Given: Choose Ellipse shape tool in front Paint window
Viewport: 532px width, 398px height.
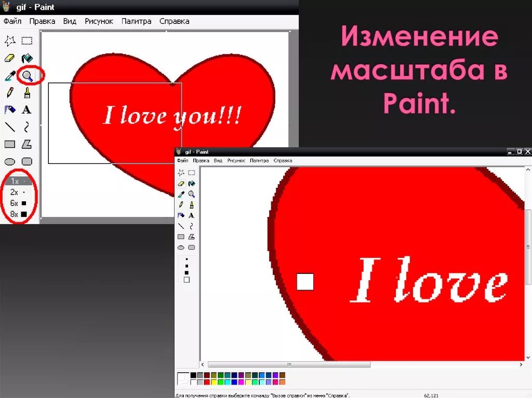Looking at the screenshot, I should pyautogui.click(x=181, y=248).
